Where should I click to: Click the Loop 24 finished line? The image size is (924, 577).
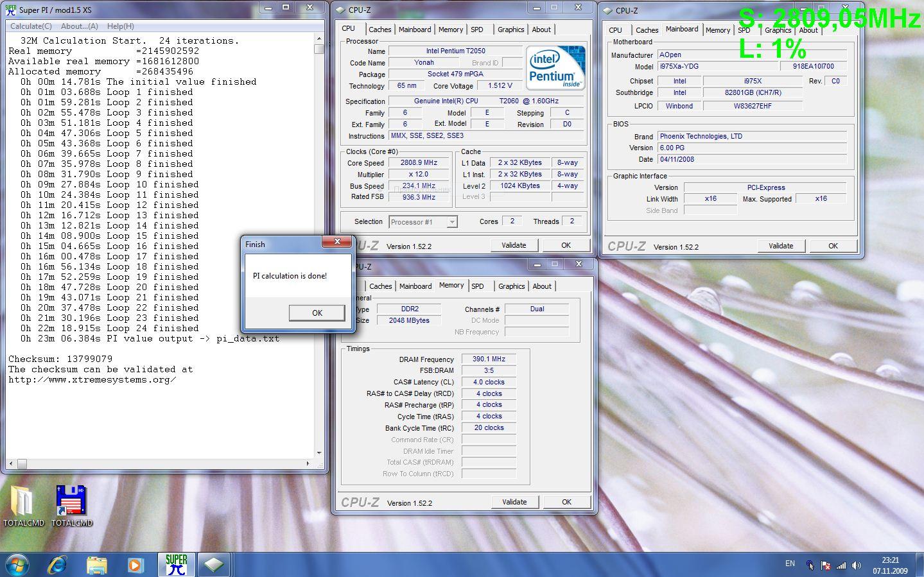point(109,328)
